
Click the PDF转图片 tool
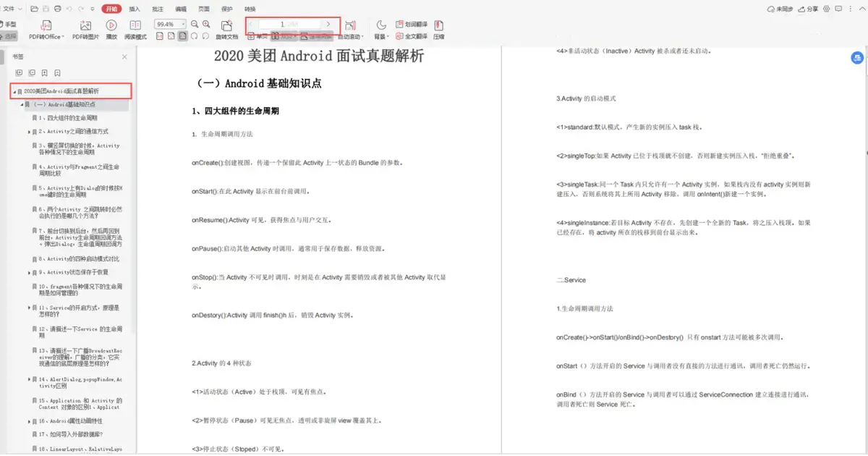click(x=85, y=29)
